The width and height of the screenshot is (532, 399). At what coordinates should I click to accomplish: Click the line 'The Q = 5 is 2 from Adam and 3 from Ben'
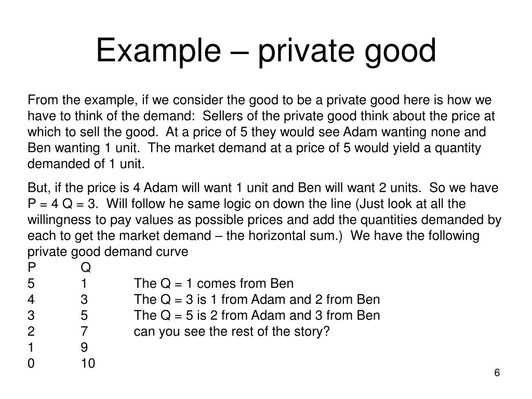point(257,315)
